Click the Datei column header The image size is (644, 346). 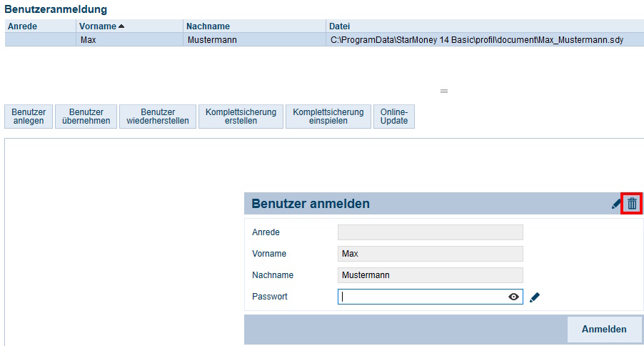pos(340,26)
